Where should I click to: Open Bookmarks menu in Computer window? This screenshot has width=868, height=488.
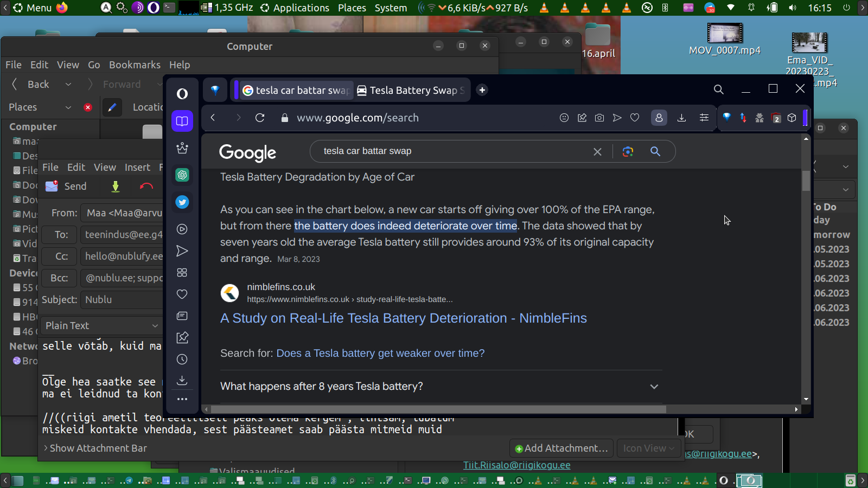tap(135, 65)
